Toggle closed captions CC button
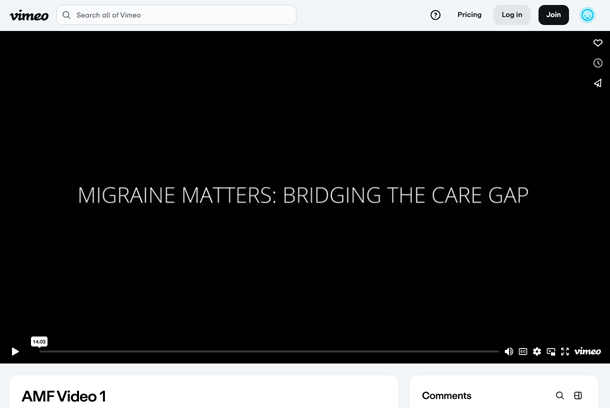The image size is (610, 408). [x=523, y=352]
